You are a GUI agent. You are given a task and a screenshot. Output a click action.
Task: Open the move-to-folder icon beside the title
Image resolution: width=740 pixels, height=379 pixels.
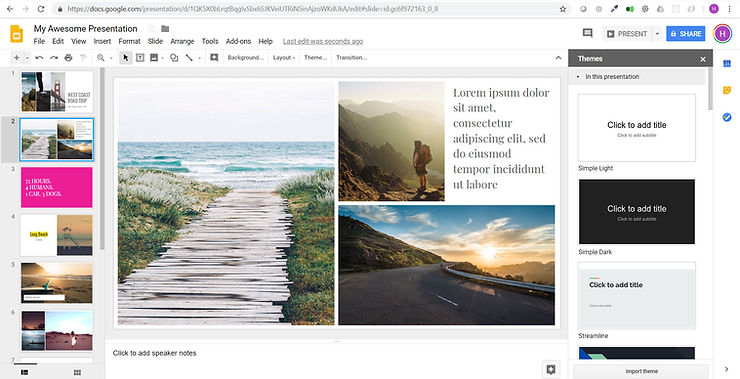pos(165,29)
